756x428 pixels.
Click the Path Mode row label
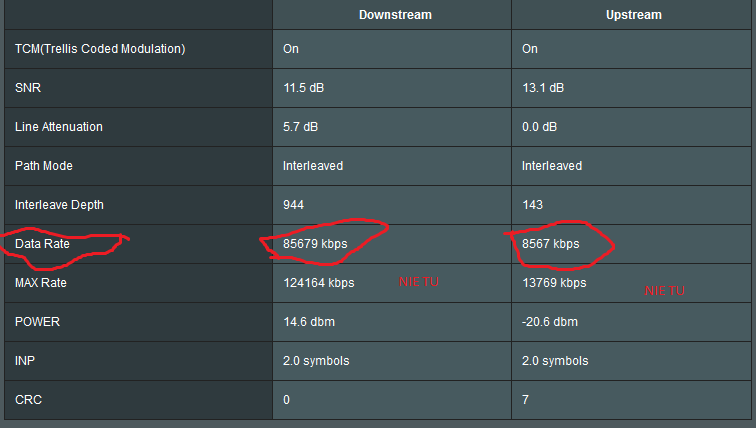(44, 166)
